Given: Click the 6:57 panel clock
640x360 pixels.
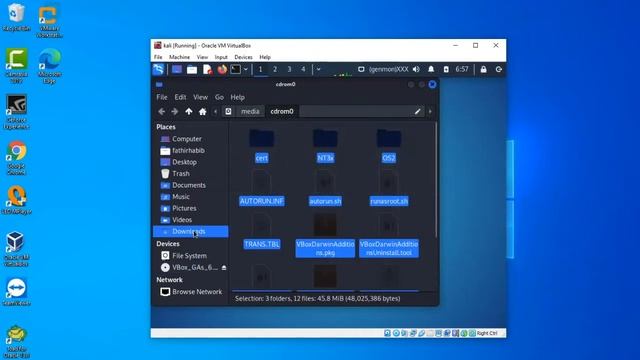Looking at the screenshot, I should 462,69.
